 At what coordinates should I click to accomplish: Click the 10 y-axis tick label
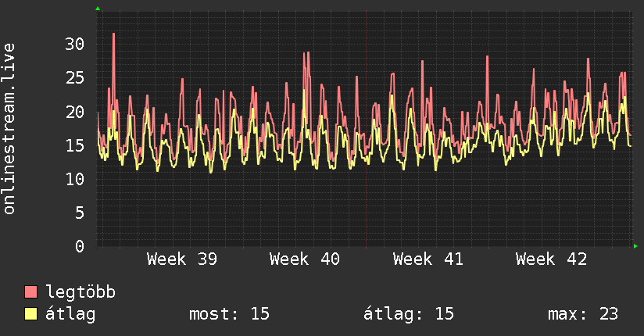75,179
